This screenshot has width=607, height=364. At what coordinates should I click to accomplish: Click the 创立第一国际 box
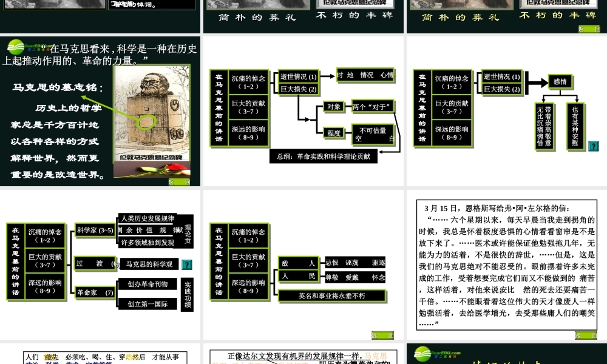click(148, 304)
